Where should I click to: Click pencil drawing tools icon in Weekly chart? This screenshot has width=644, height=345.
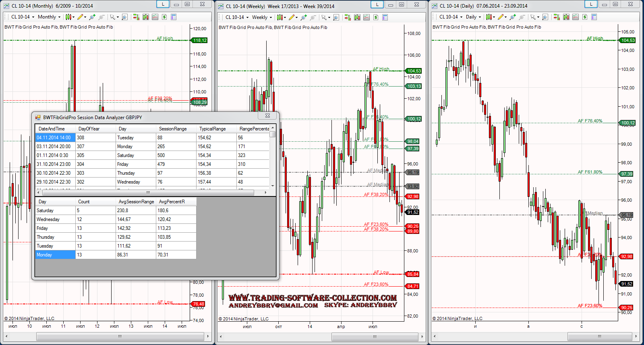click(292, 17)
